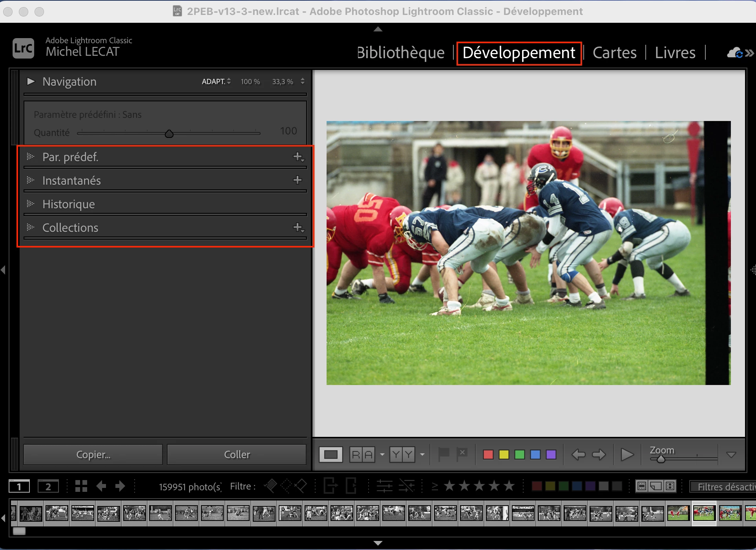Select the last red-uniform filmstrip thumbnail
Image resolution: width=756 pixels, height=550 pixels.
coord(751,513)
